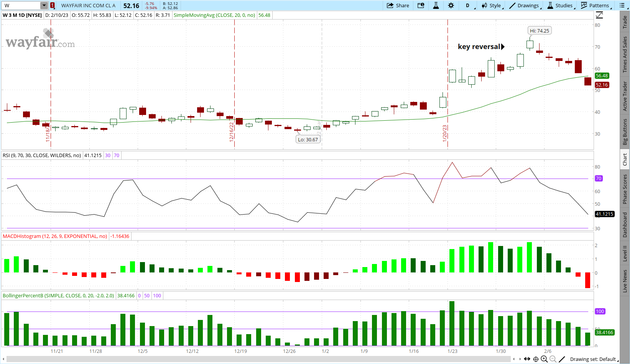Select the Chart side tab
Viewport: 630px width, 364px height.
point(625,159)
